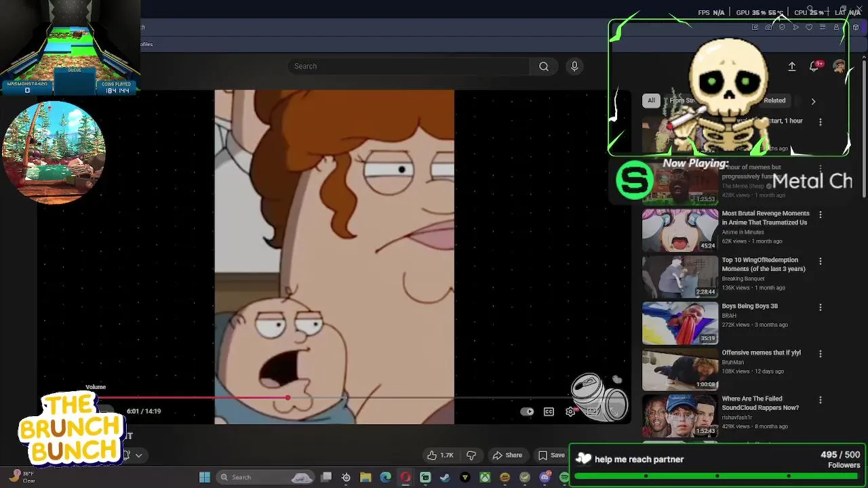This screenshot has width=868, height=488.
Task: Open the video player settings gear
Action: [570, 411]
